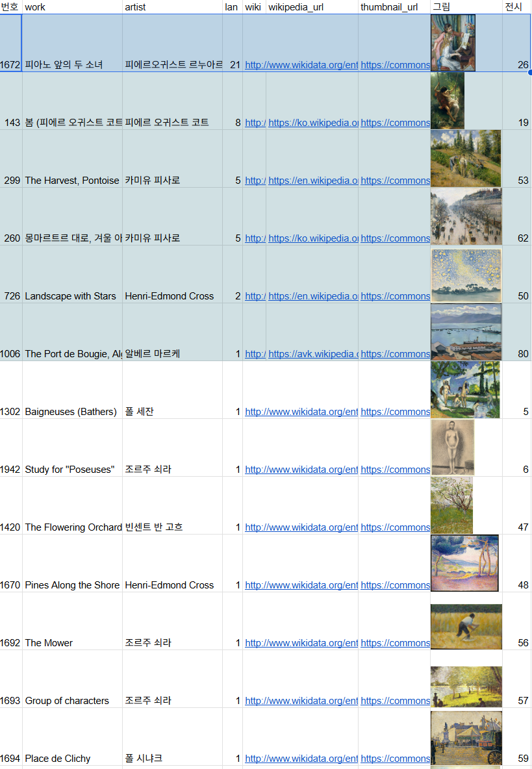Open commons link for Group of characters
Screen dimensions: 532x769
[x=395, y=701]
